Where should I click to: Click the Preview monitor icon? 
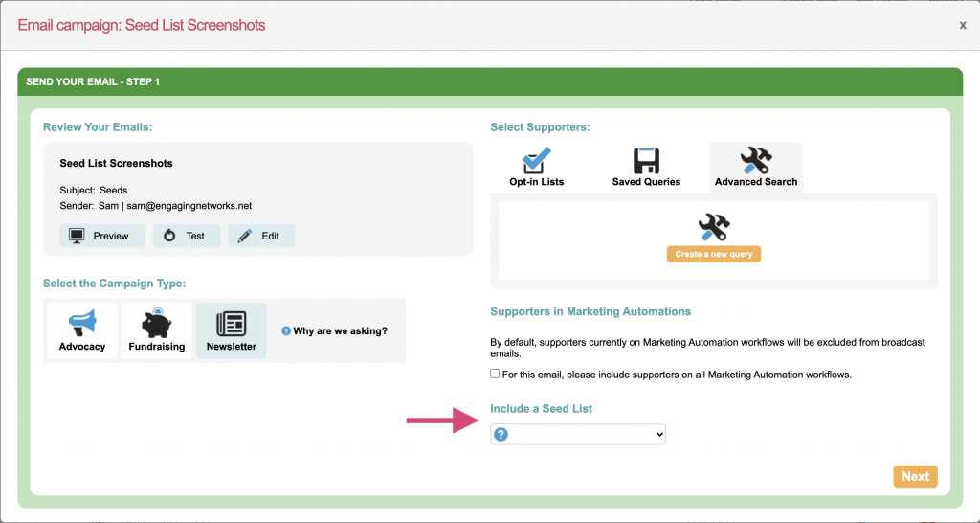pos(77,236)
